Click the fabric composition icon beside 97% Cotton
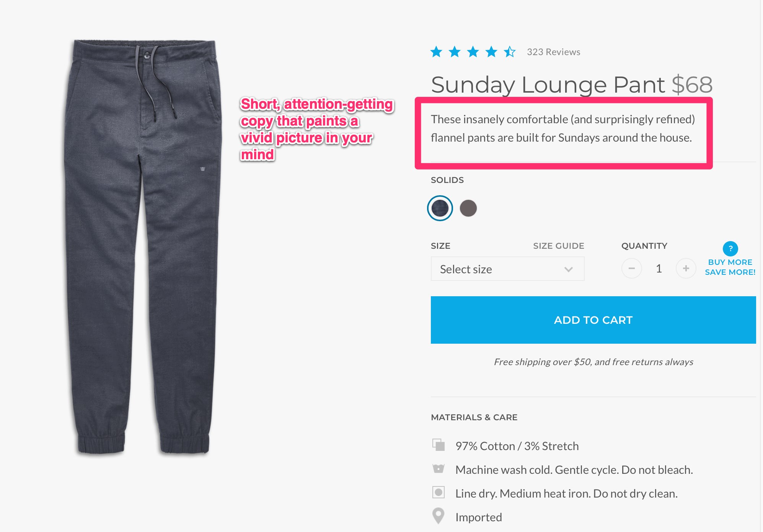This screenshot has height=532, width=763. (x=439, y=445)
